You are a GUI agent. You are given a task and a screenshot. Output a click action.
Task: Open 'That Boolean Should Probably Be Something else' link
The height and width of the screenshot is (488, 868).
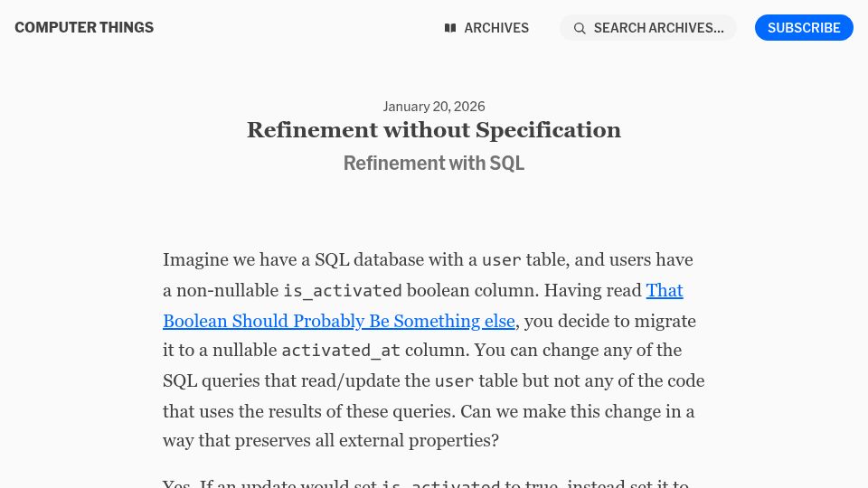[339, 321]
